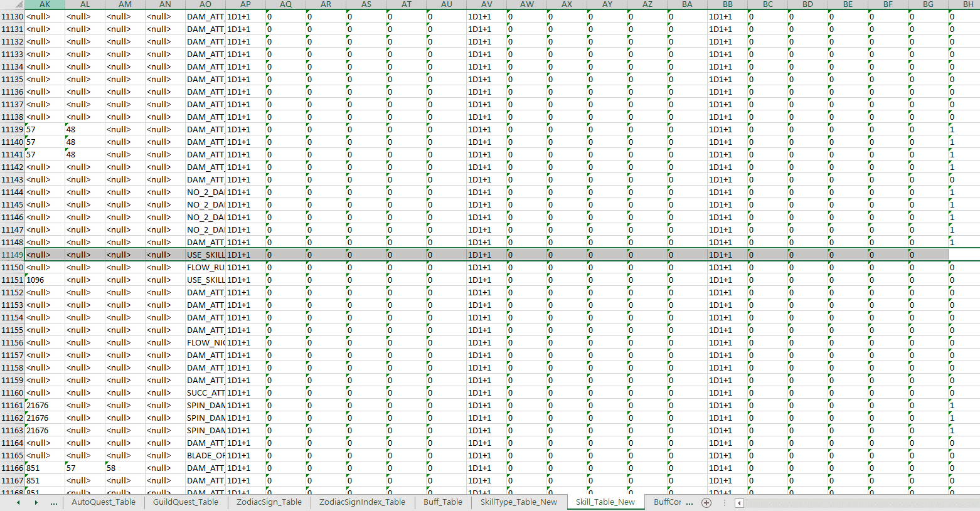Select column AK header
Image resolution: width=980 pixels, height=511 pixels.
[x=45, y=4]
